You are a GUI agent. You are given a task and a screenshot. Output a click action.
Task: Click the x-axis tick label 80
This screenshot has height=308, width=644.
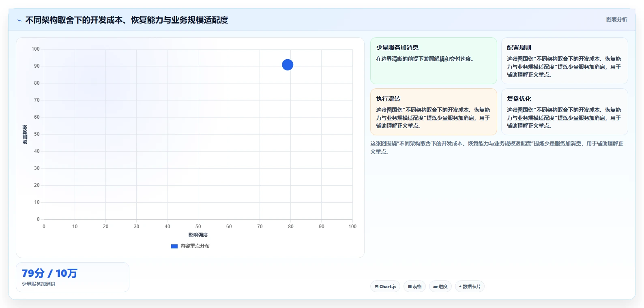point(291,227)
